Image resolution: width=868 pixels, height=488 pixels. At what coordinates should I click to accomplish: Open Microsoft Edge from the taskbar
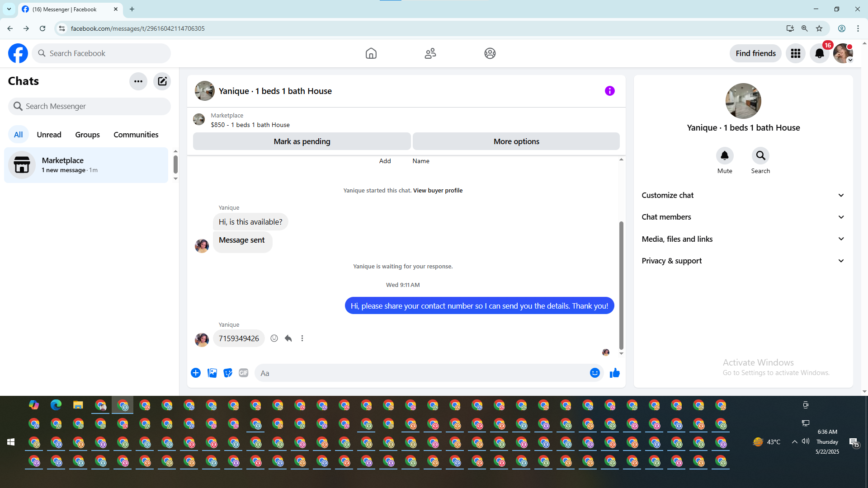(56, 405)
